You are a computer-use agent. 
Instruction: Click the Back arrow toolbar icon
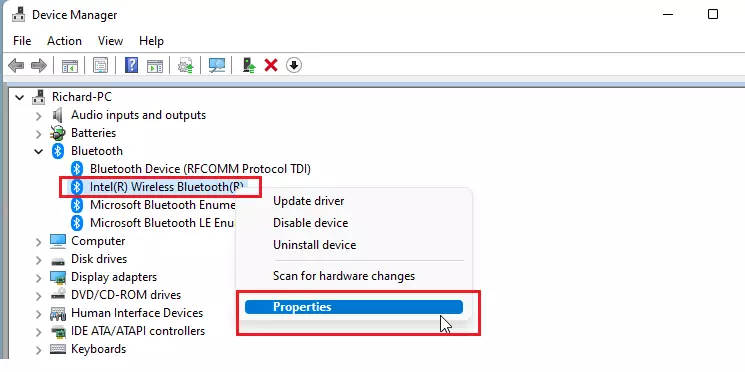16,65
